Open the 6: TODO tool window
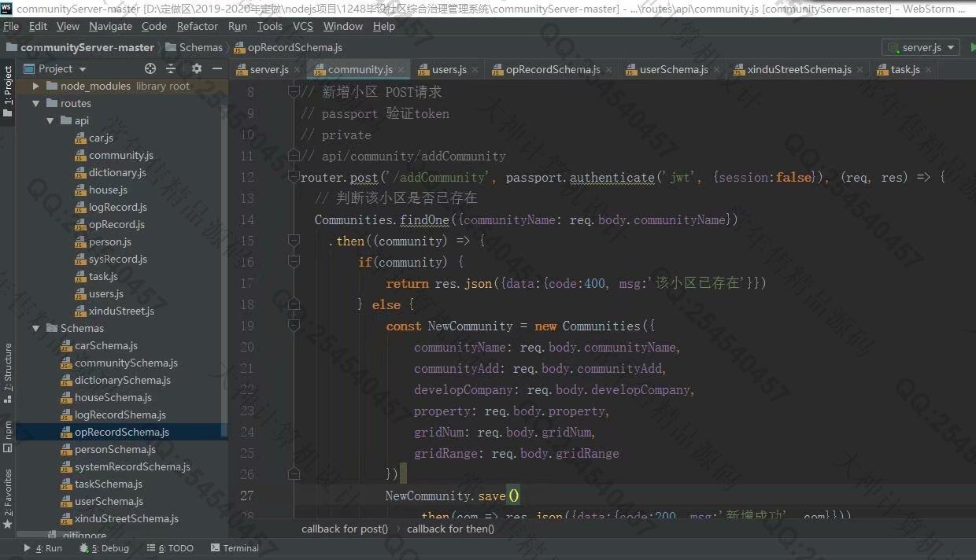Image resolution: width=976 pixels, height=560 pixels. [x=169, y=548]
